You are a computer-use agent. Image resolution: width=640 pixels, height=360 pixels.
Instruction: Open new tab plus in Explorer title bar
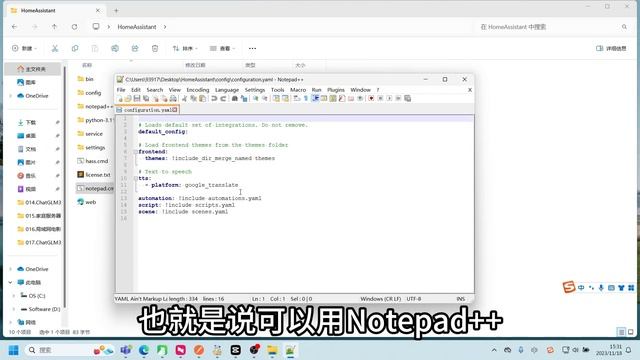pyautogui.click(x=116, y=11)
